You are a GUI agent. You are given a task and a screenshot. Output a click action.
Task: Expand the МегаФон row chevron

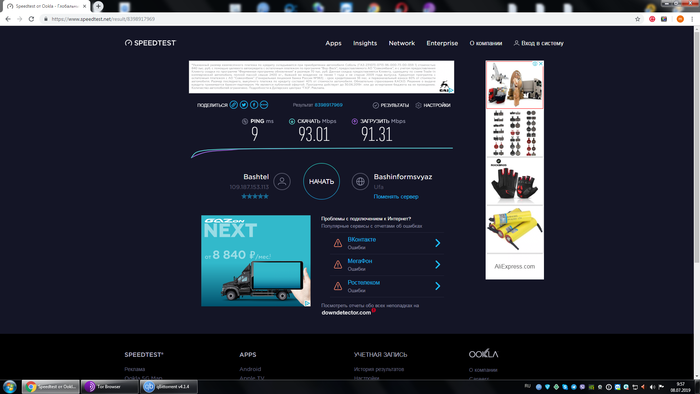pyautogui.click(x=438, y=264)
